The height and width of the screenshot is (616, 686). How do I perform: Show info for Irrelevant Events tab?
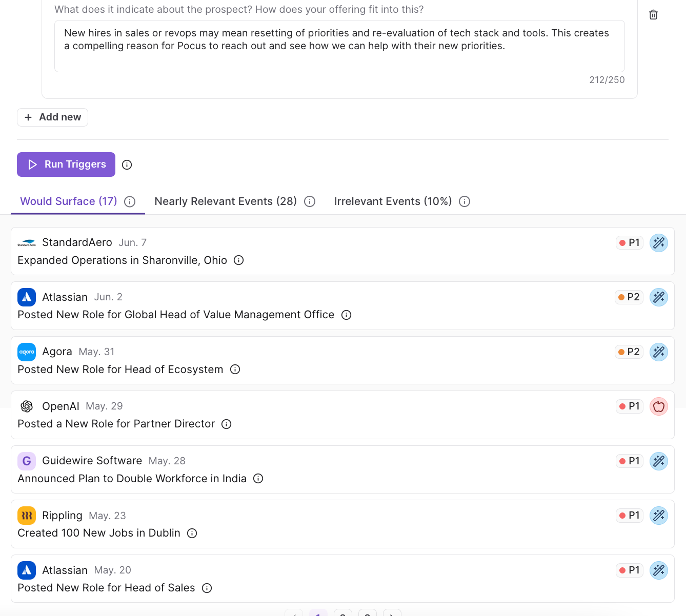465,201
